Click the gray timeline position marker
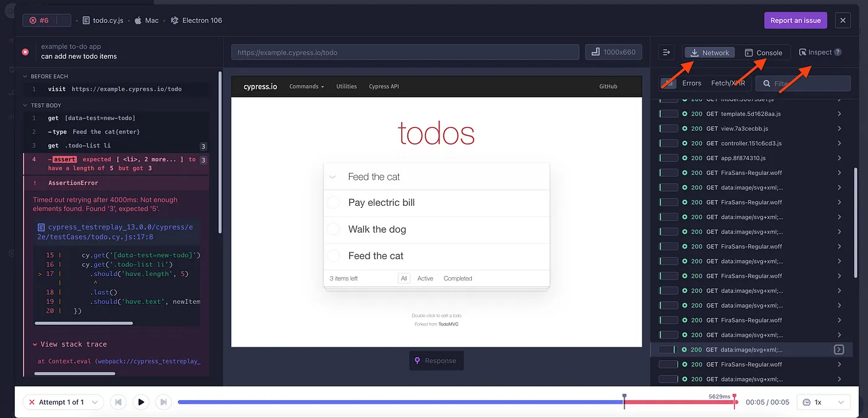 pyautogui.click(x=624, y=401)
